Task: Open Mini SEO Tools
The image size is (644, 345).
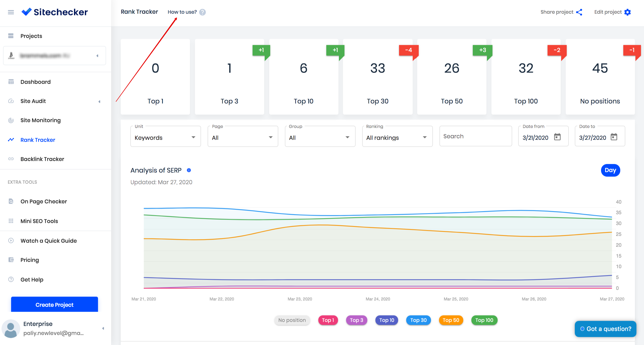Action: [x=39, y=221]
